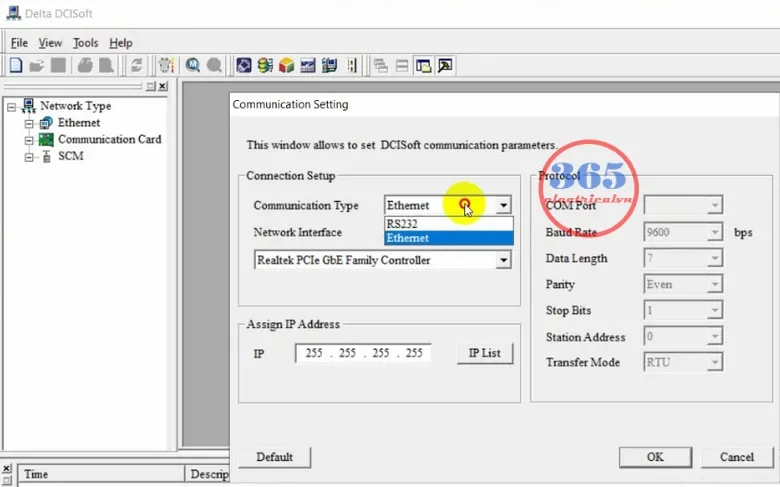Click the tile windows horizontally toolbar icon
780x487 pixels.
coord(402,65)
